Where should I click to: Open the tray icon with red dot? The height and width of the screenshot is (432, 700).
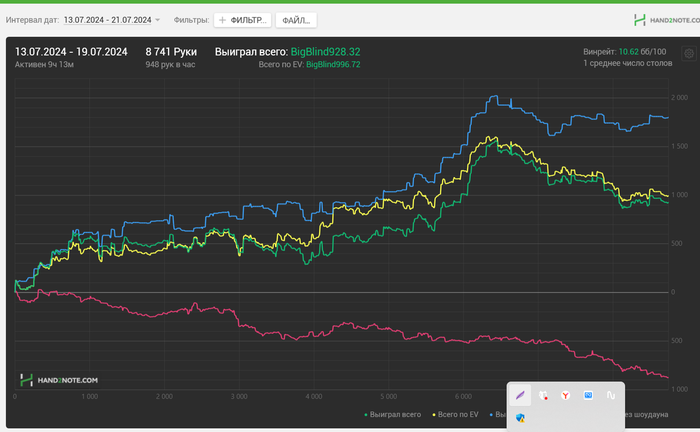[x=543, y=395]
